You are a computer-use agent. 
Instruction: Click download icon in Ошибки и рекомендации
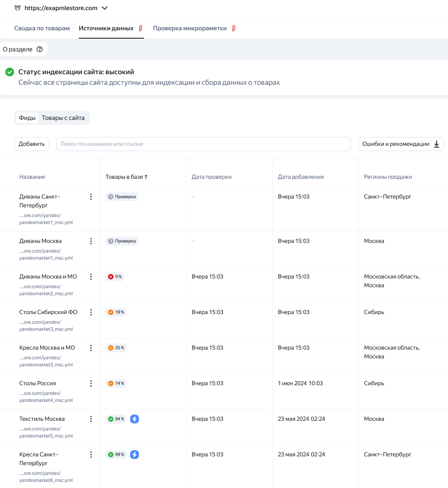(x=437, y=144)
